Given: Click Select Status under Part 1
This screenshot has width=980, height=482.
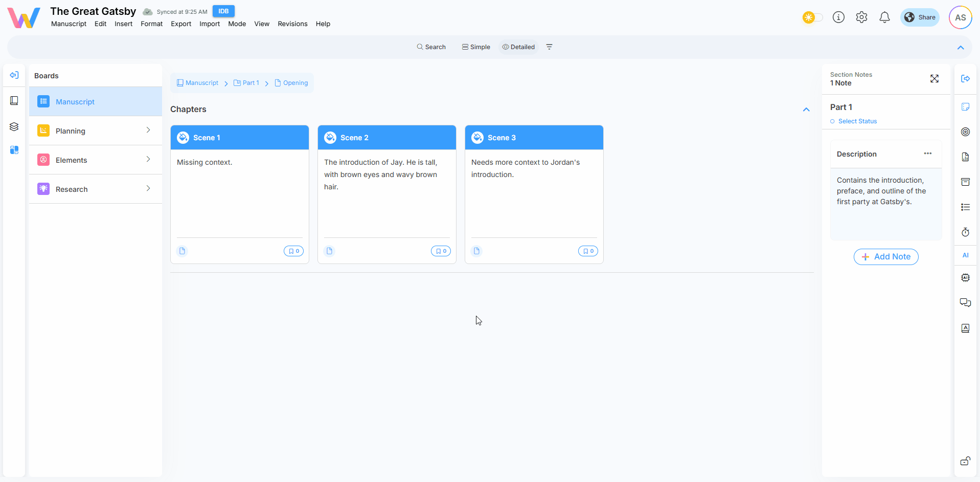Looking at the screenshot, I should pyautogui.click(x=857, y=121).
